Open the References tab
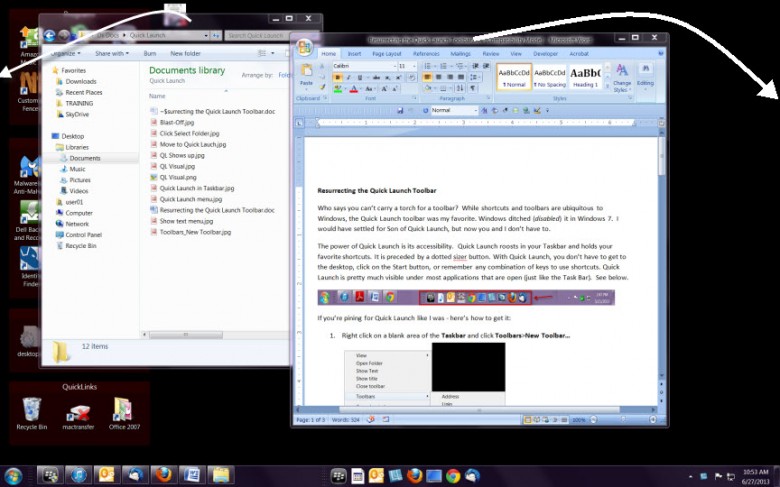Image resolution: width=780 pixels, height=487 pixels. [426, 54]
